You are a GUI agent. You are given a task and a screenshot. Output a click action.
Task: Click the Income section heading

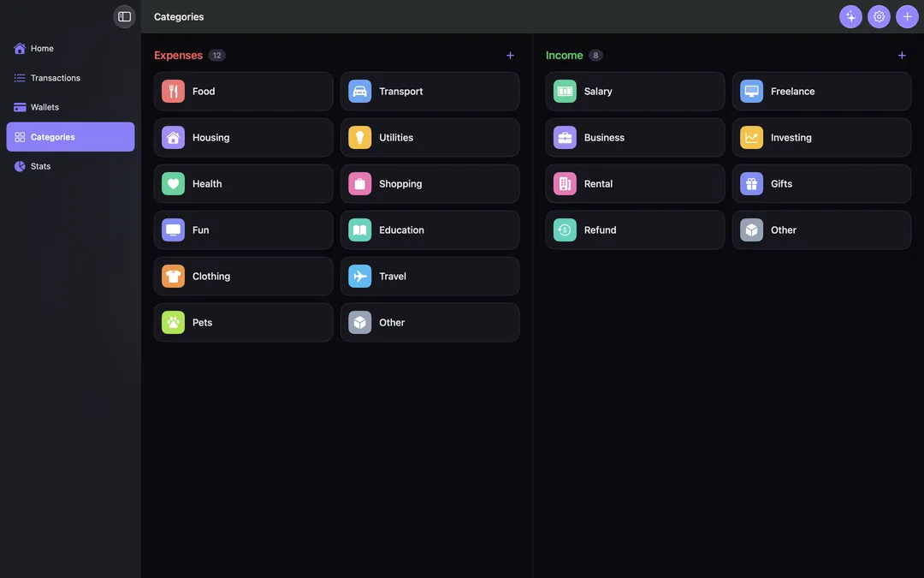(564, 56)
